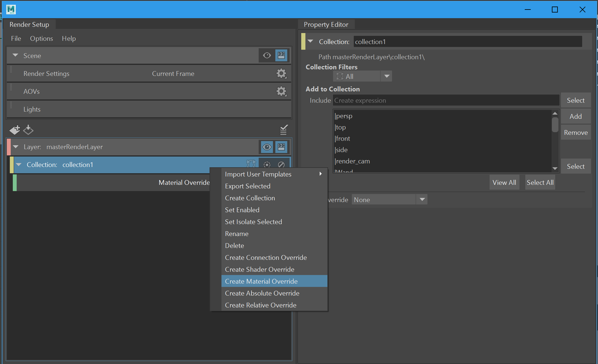Open the Options menu

point(41,38)
